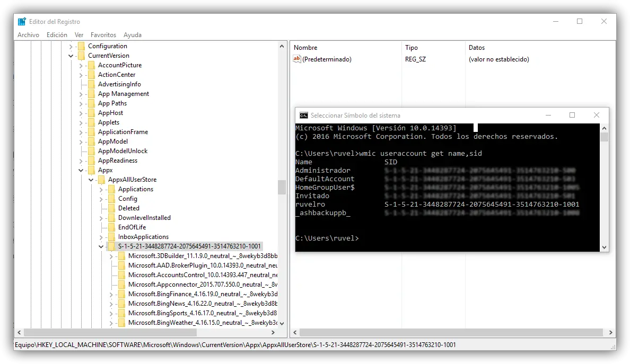
Task: Select the Microsoft.BingWeather key
Action: 203,323
